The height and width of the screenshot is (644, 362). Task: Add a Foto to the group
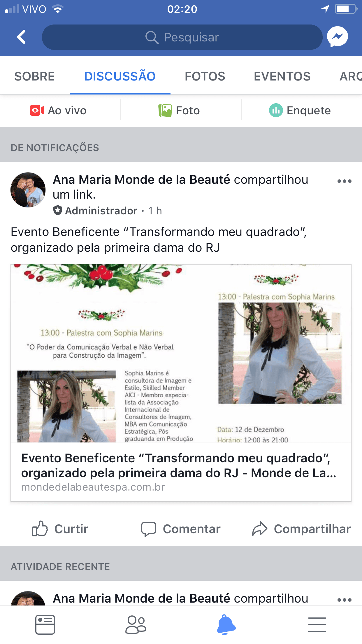[x=179, y=111]
